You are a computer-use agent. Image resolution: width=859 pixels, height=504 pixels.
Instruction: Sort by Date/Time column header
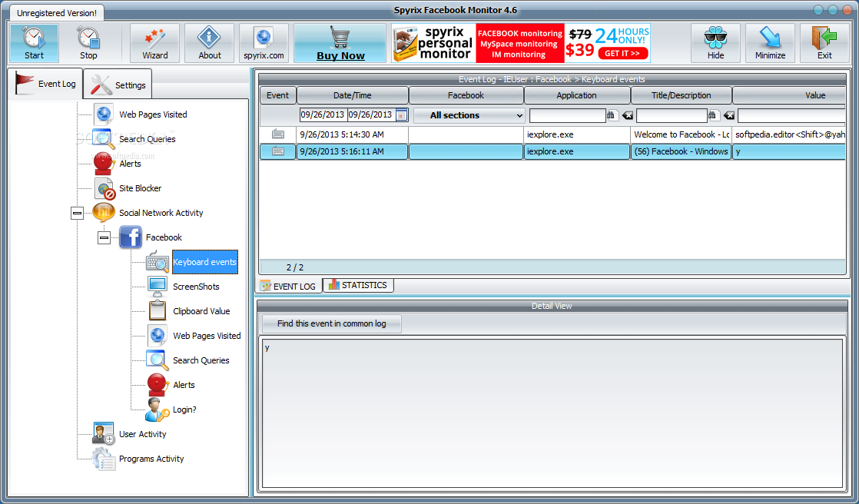[353, 95]
